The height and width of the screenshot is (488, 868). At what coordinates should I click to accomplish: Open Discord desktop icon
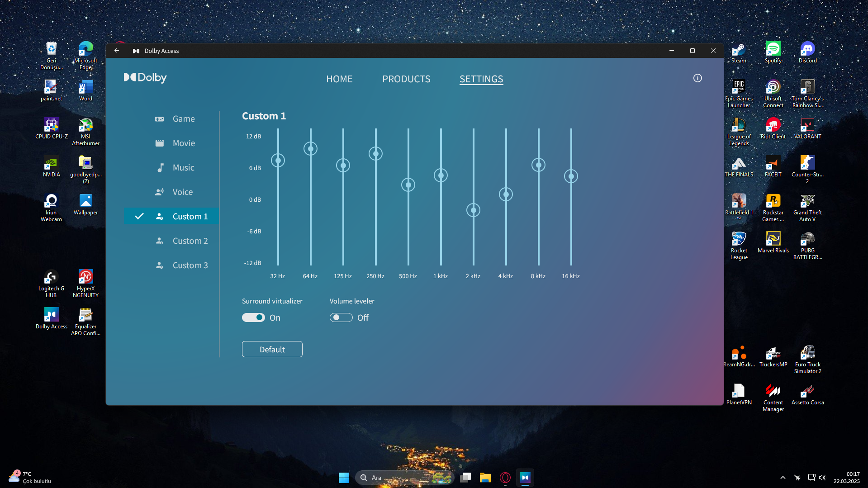pyautogui.click(x=807, y=52)
